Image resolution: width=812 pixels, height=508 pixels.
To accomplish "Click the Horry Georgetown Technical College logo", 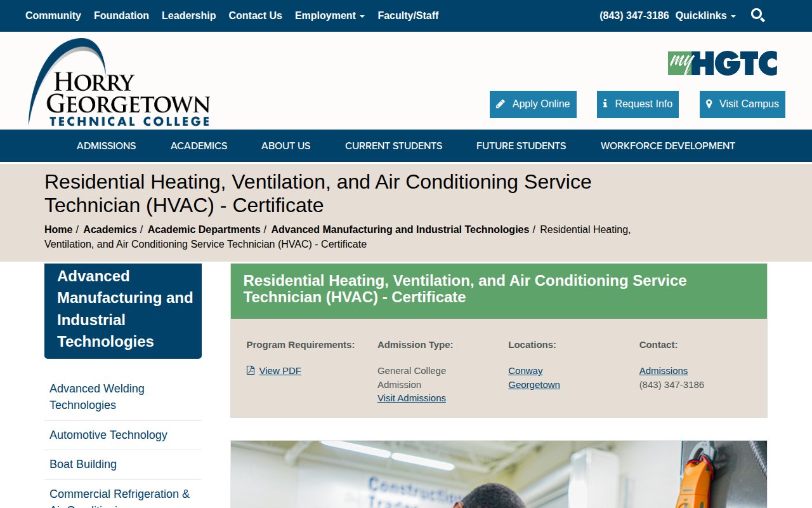I will [x=119, y=83].
